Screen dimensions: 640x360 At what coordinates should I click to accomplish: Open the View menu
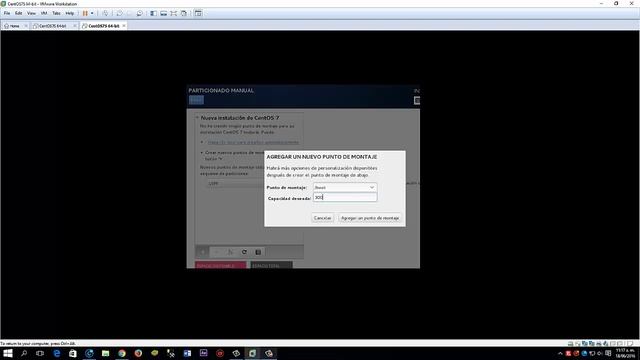(31, 13)
